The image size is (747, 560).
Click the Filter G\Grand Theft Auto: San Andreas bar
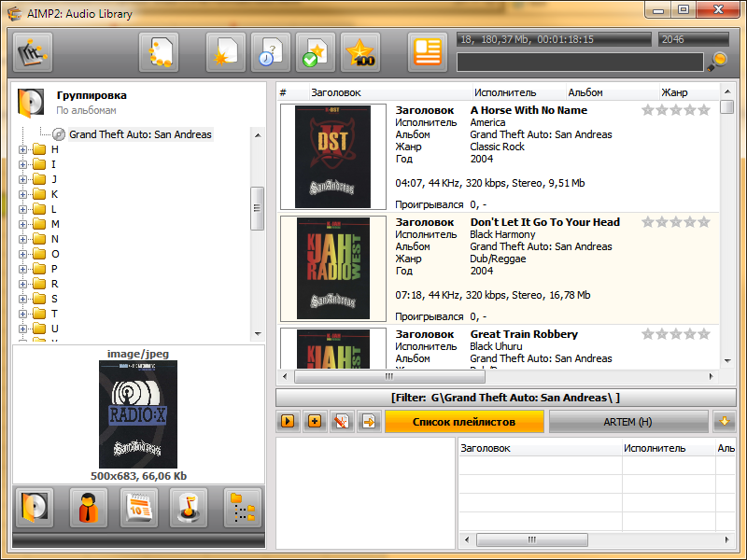click(x=505, y=398)
